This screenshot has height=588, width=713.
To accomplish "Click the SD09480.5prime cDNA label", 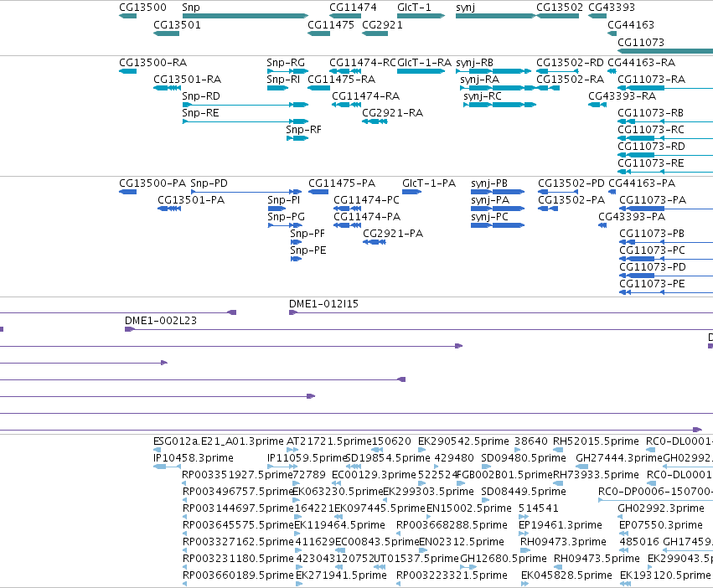I will click(x=524, y=458).
